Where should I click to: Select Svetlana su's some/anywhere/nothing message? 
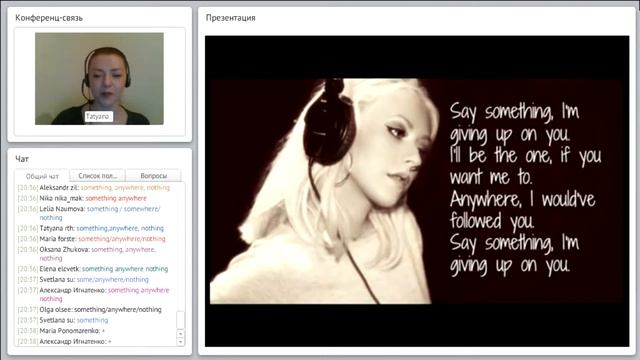pos(83,280)
